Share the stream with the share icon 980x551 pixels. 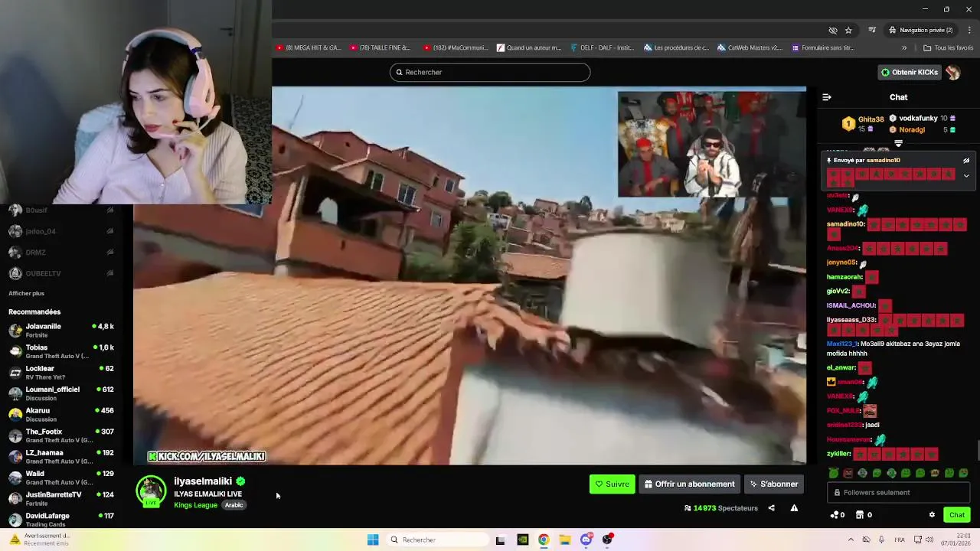tap(771, 508)
